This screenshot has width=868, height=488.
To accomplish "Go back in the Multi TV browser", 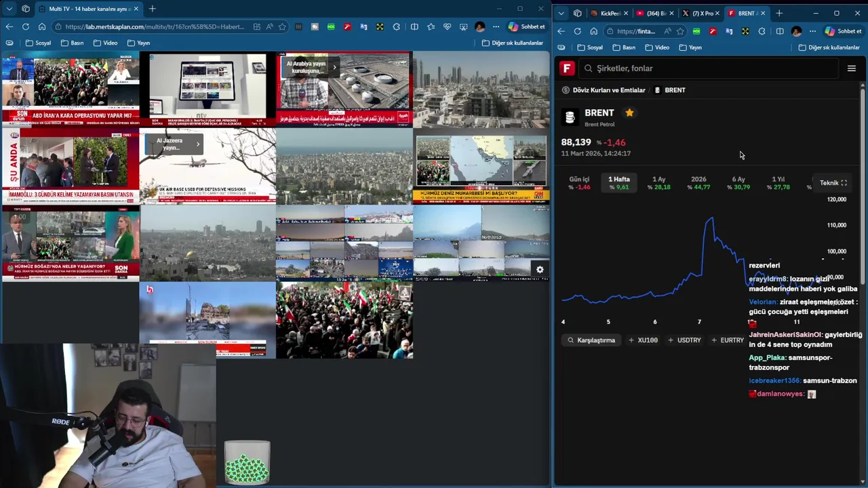I will click(x=9, y=26).
